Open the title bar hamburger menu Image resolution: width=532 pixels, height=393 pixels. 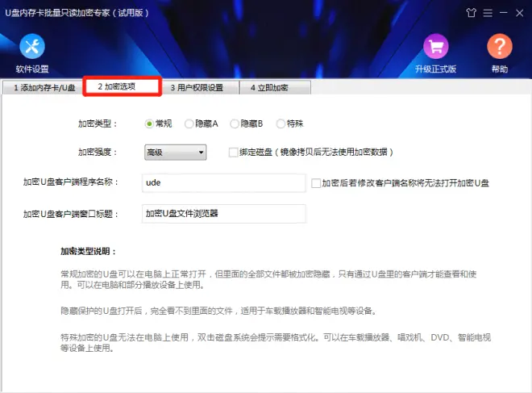click(x=488, y=13)
